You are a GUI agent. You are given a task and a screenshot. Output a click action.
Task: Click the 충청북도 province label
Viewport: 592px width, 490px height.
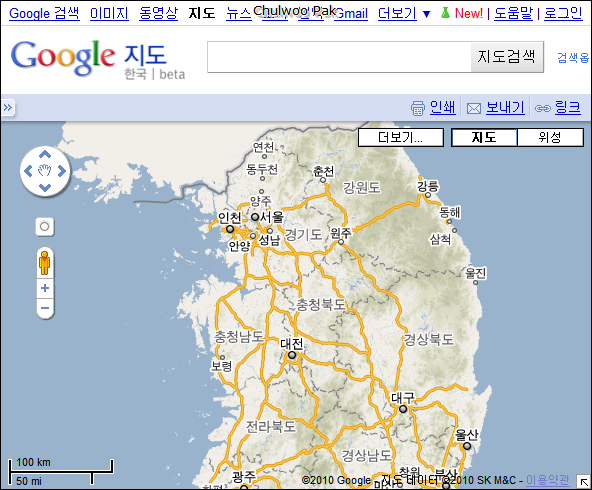point(321,304)
